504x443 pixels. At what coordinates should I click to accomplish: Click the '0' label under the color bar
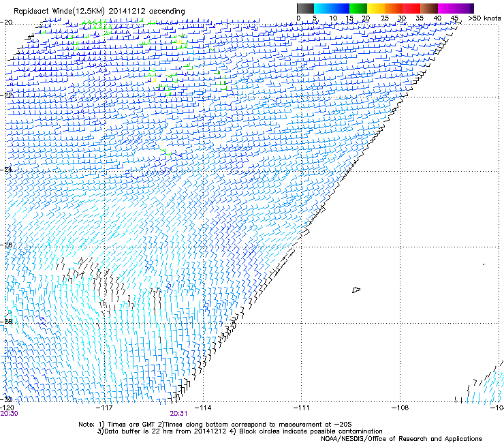coord(298,18)
